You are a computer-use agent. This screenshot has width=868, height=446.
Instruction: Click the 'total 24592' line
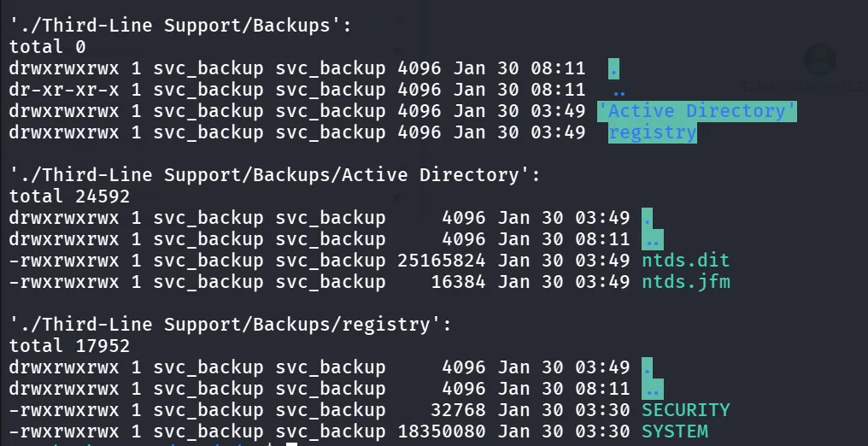70,197
